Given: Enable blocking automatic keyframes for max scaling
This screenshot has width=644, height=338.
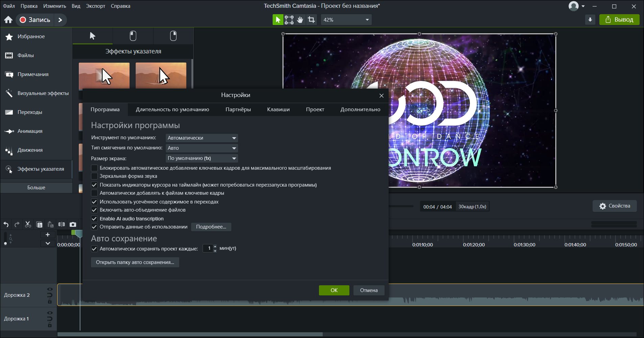Looking at the screenshot, I should (94, 168).
